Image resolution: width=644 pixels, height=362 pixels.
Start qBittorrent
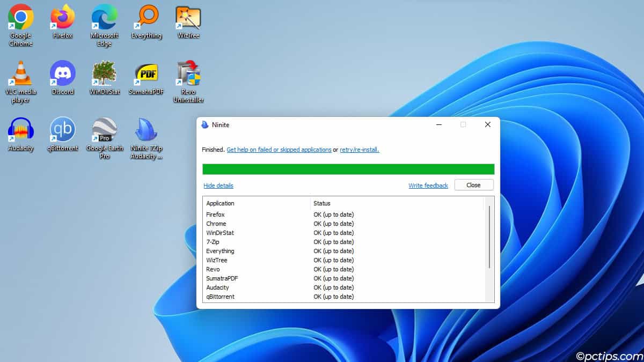click(x=62, y=130)
